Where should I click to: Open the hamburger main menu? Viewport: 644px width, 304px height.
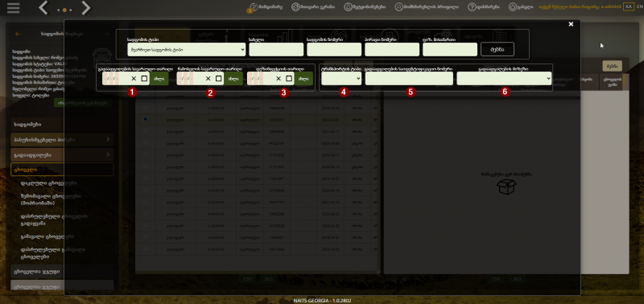coord(13,8)
